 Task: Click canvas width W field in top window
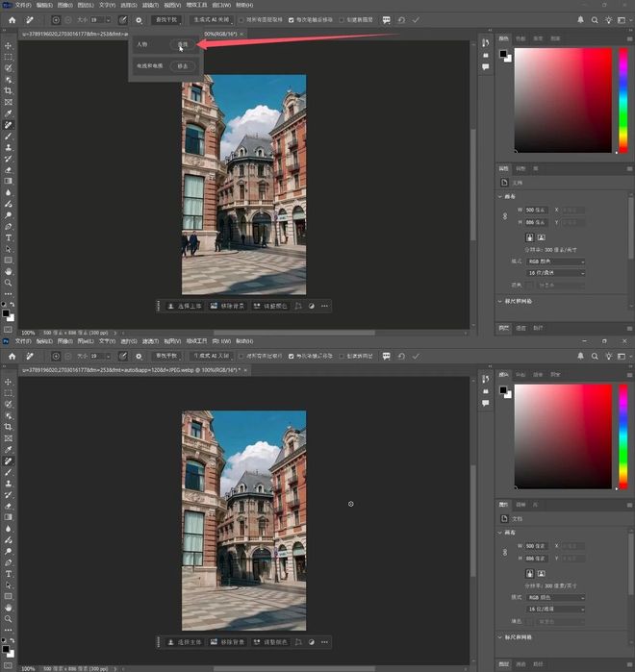536,210
